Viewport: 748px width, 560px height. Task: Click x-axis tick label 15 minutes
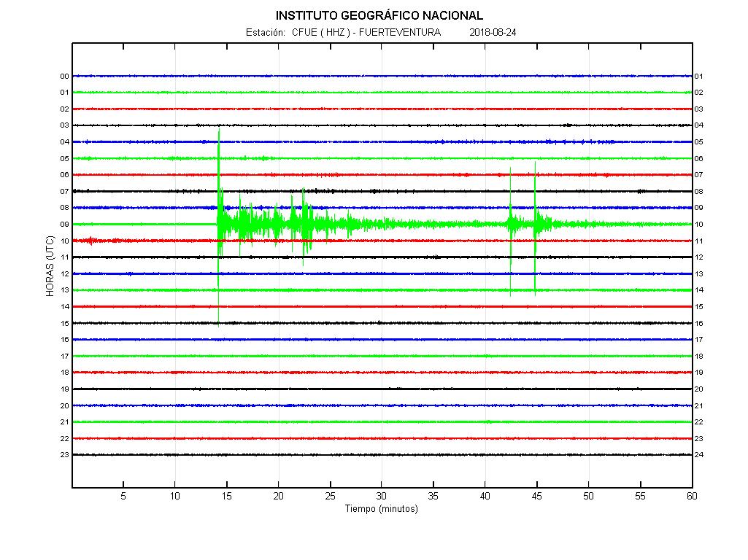click(227, 496)
